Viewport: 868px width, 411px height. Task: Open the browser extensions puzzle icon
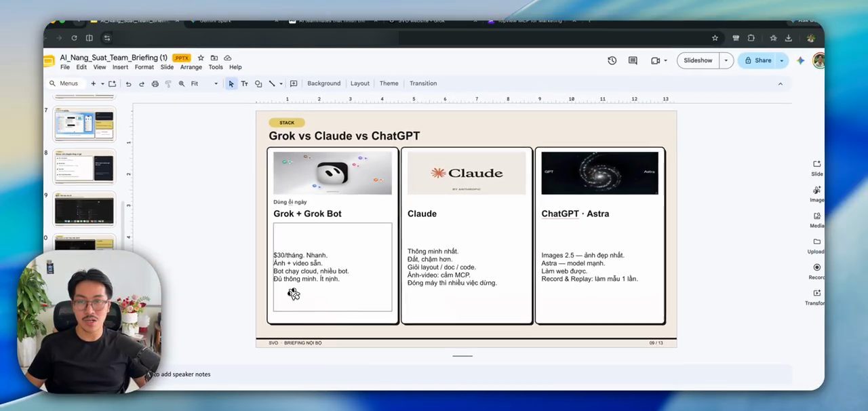[751, 38]
